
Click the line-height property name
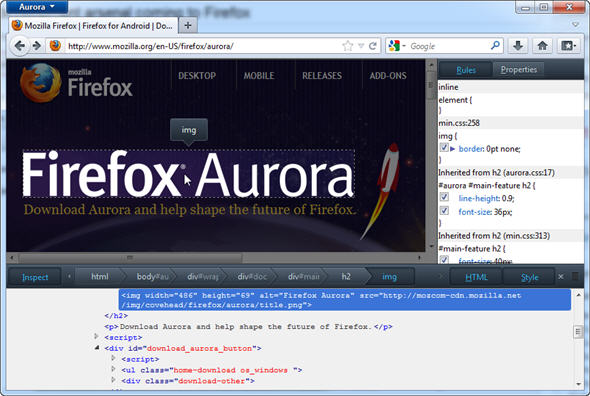[x=479, y=198]
